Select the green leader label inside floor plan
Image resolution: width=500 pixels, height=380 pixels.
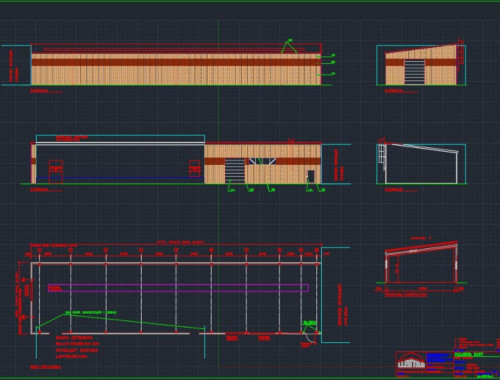91,313
